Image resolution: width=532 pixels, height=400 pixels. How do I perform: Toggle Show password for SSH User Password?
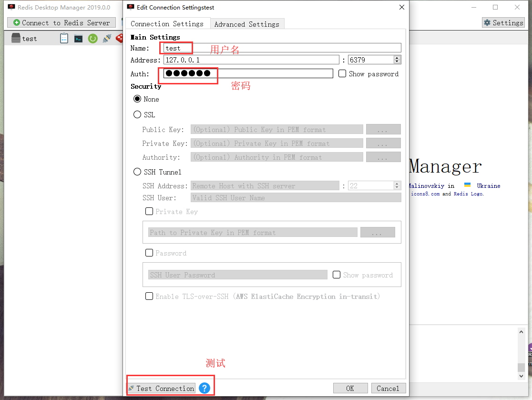pyautogui.click(x=337, y=275)
